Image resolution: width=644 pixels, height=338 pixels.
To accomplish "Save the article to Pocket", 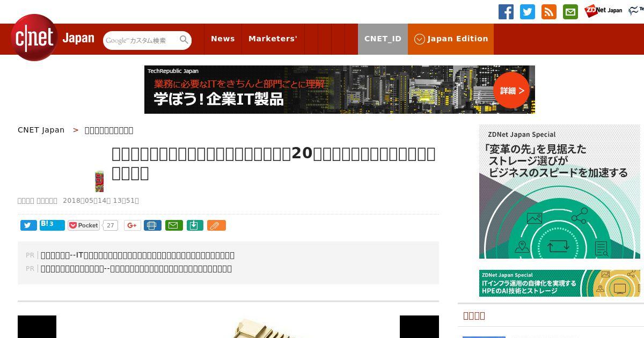I will coord(84,225).
